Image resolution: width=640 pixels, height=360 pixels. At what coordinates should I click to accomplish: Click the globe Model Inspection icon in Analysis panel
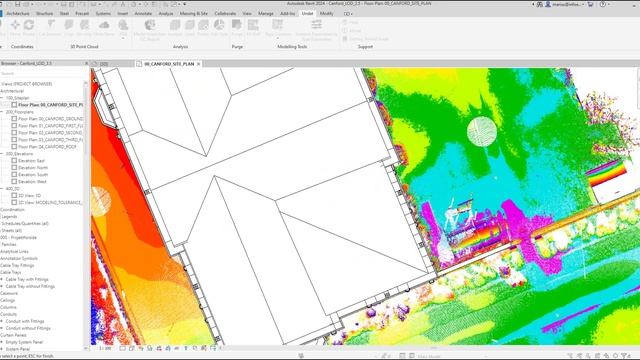(150, 25)
